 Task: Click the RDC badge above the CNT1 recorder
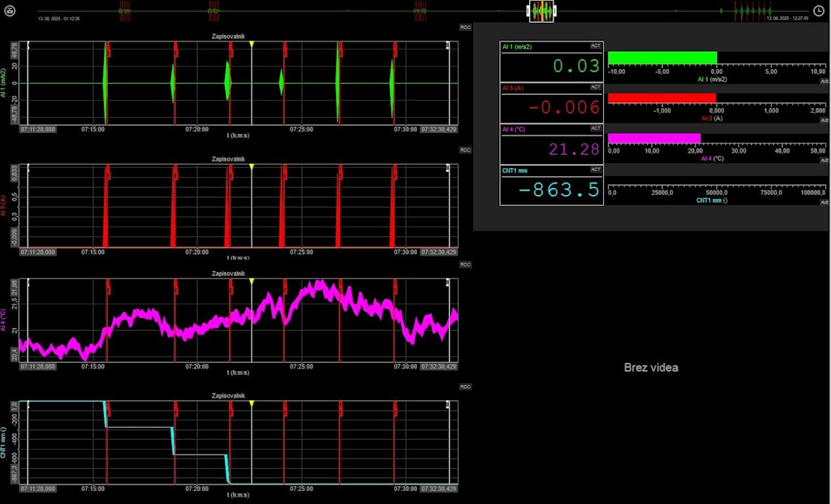[x=465, y=387]
